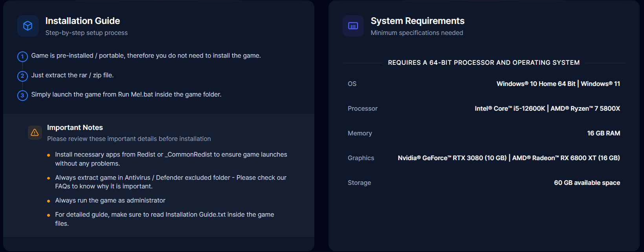Click the Step-by-step setup process subtitle
Image resolution: width=644 pixels, height=252 pixels.
tap(86, 33)
